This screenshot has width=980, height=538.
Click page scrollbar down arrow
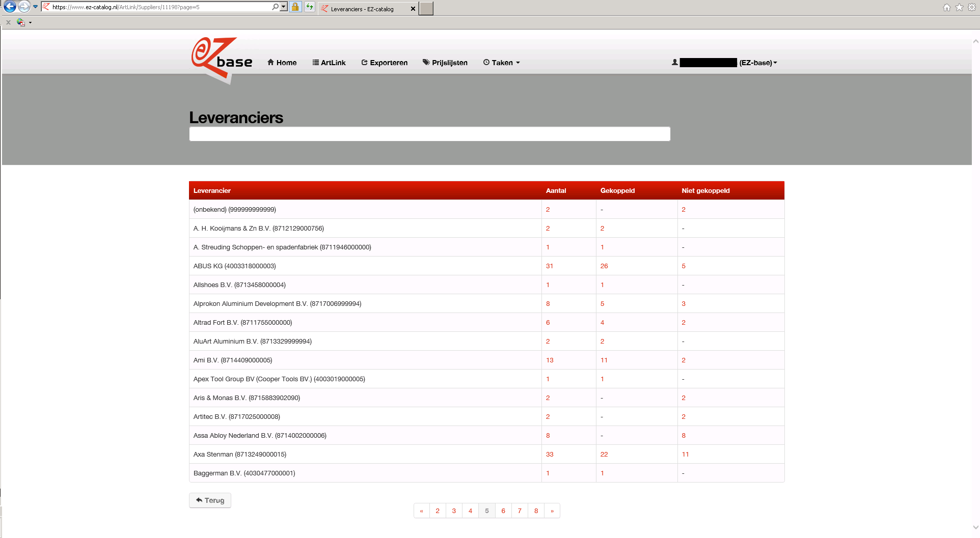(x=975, y=527)
